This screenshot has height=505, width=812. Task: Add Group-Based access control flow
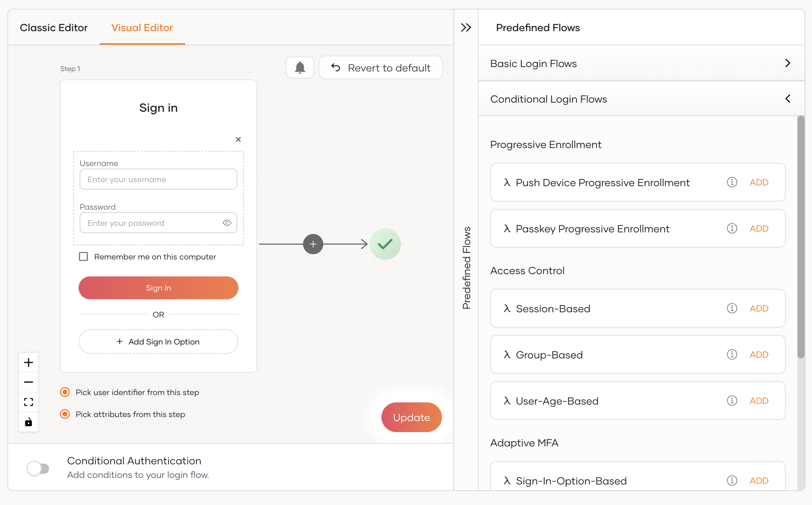[x=759, y=354]
